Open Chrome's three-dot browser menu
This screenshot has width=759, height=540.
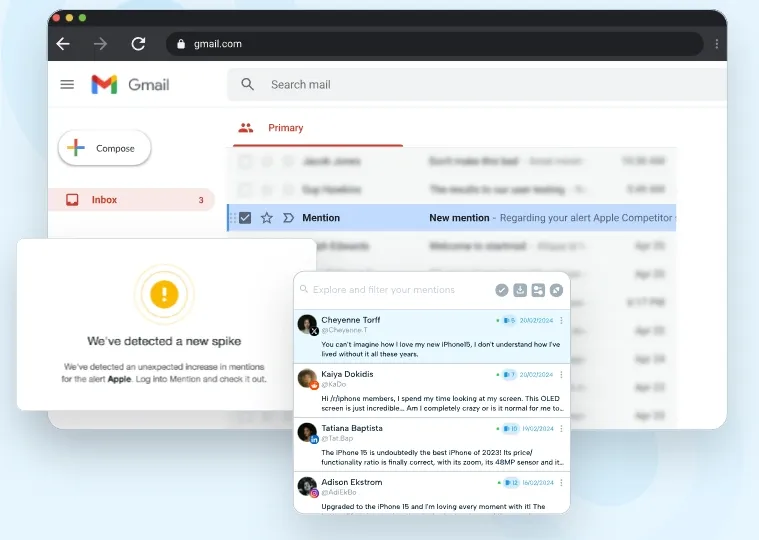(x=716, y=44)
